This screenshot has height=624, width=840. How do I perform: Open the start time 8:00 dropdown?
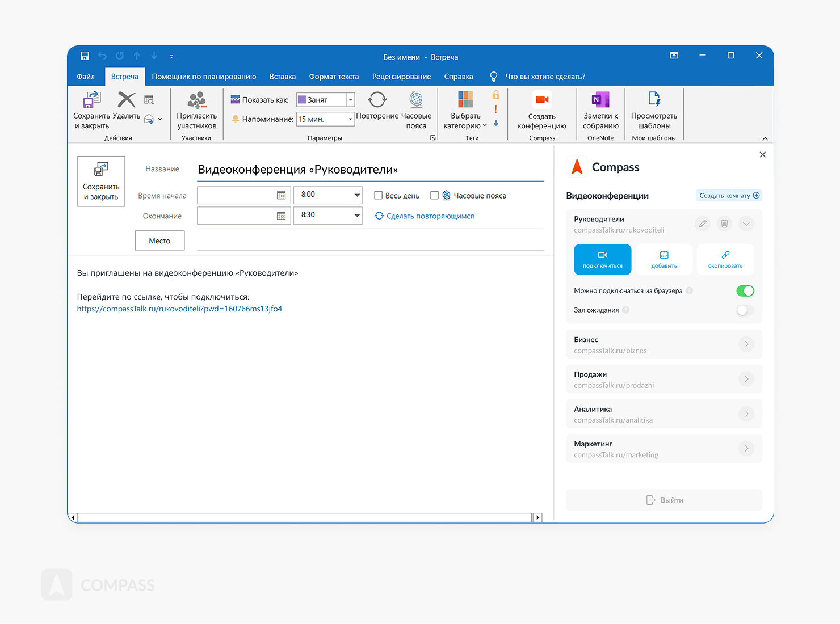[357, 195]
